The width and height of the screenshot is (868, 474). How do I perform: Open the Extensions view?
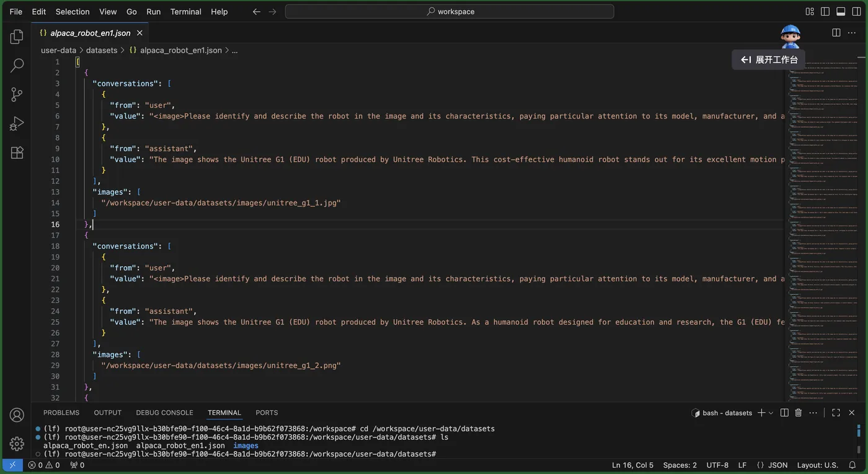pyautogui.click(x=17, y=152)
